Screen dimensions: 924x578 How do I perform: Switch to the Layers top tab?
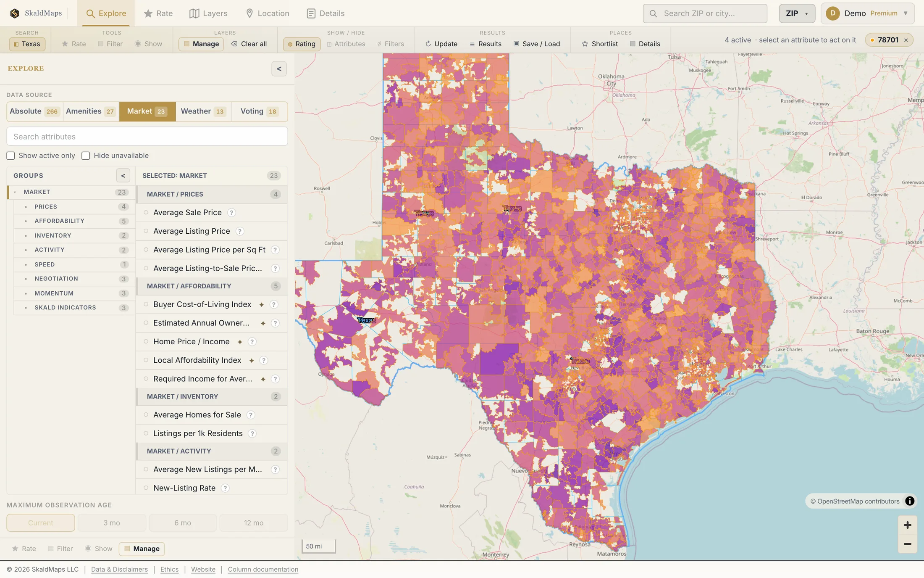coord(208,13)
